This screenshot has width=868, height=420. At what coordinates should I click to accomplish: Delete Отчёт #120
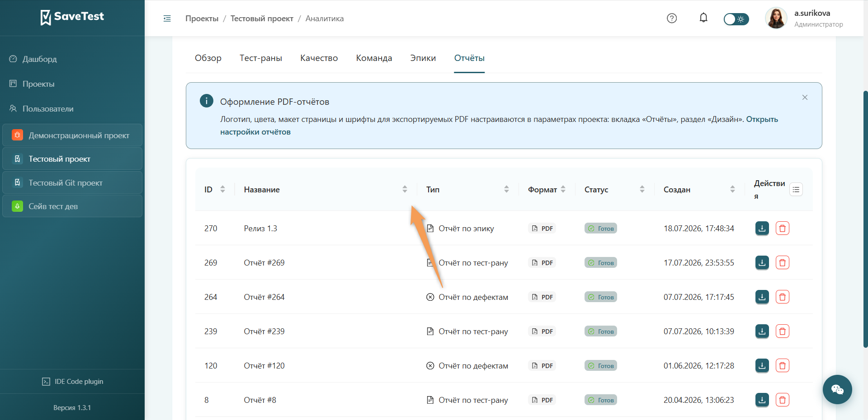(x=783, y=366)
